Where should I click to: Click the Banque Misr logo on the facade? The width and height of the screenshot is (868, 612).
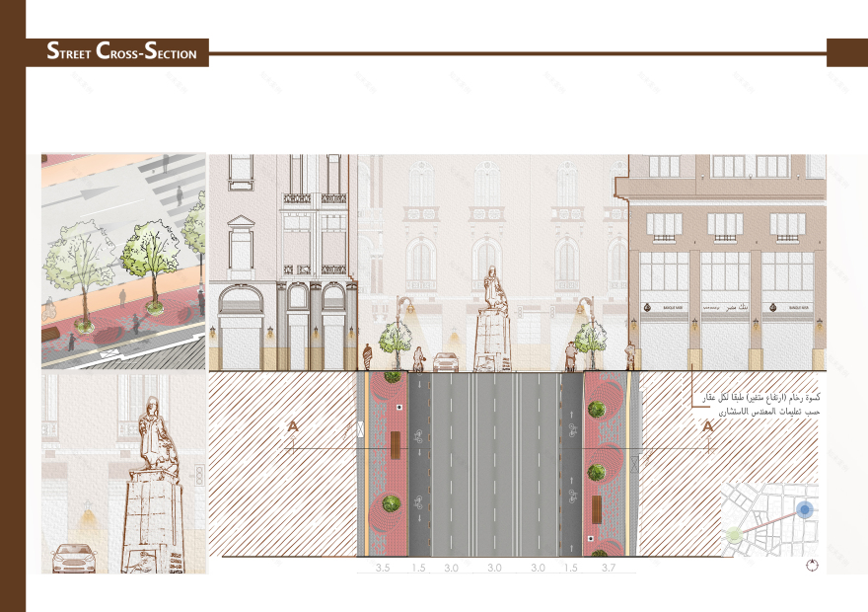(647, 305)
